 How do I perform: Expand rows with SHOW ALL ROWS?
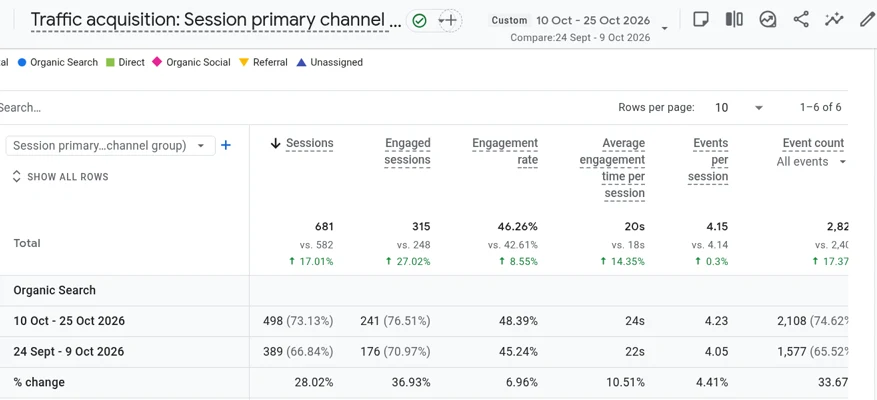click(60, 177)
